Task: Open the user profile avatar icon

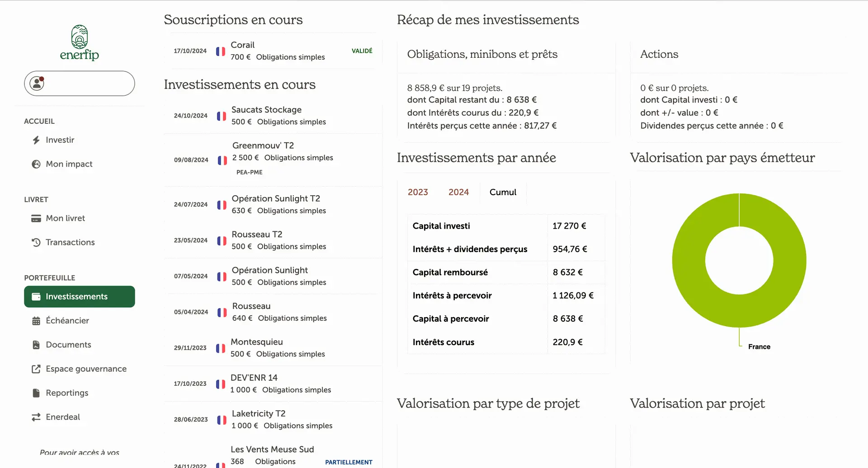Action: [x=37, y=83]
